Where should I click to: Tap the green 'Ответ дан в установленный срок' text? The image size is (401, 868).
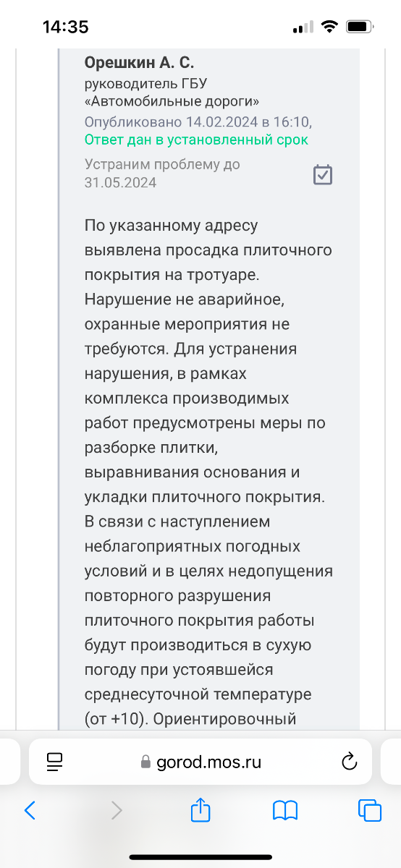(196, 140)
